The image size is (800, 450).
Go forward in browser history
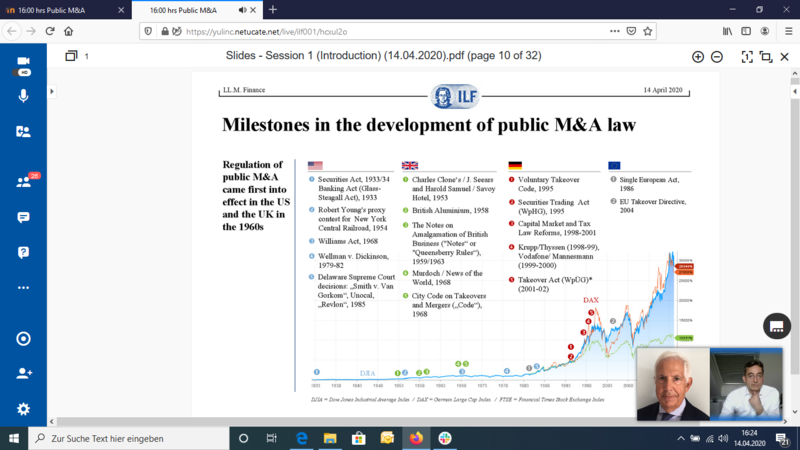coord(31,31)
